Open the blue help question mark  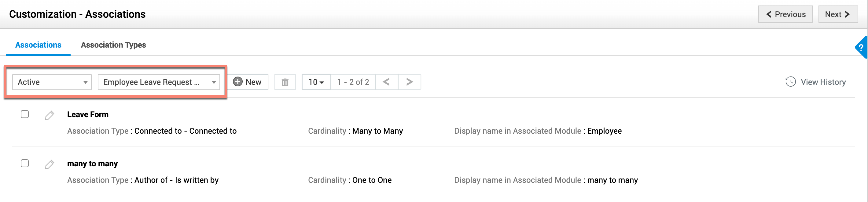[x=861, y=48]
